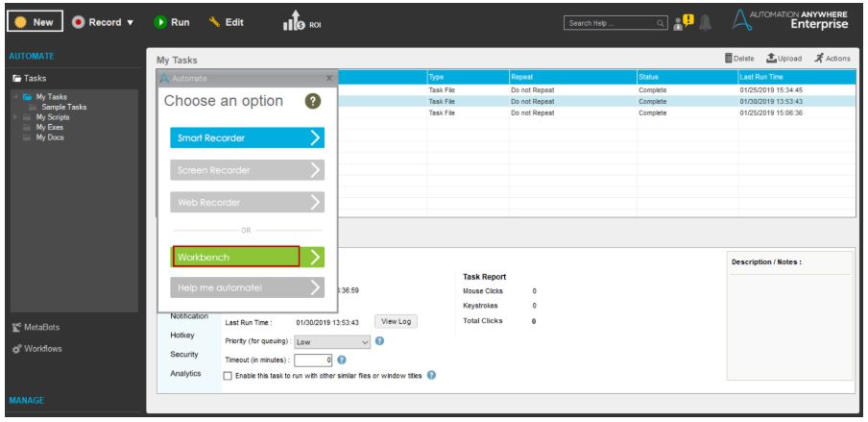Open the notifications bell icon
868x422 pixels.
coord(705,23)
